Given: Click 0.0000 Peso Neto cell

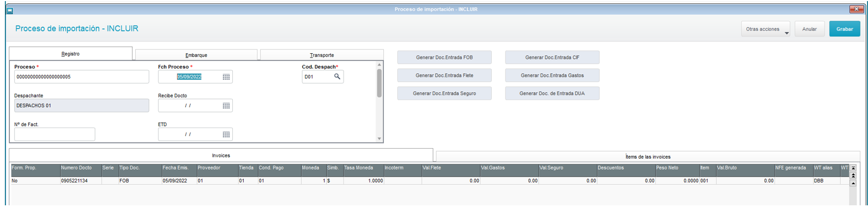Looking at the screenshot, I should point(677,181).
